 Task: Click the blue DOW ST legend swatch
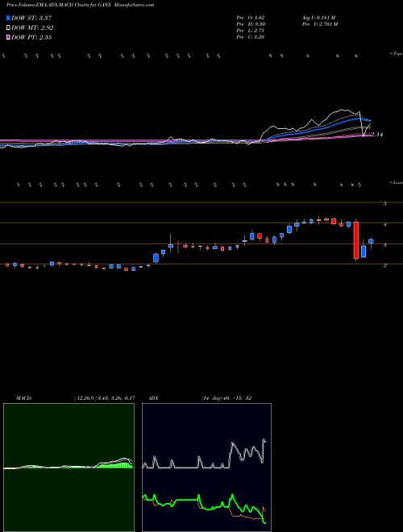(x=8, y=18)
